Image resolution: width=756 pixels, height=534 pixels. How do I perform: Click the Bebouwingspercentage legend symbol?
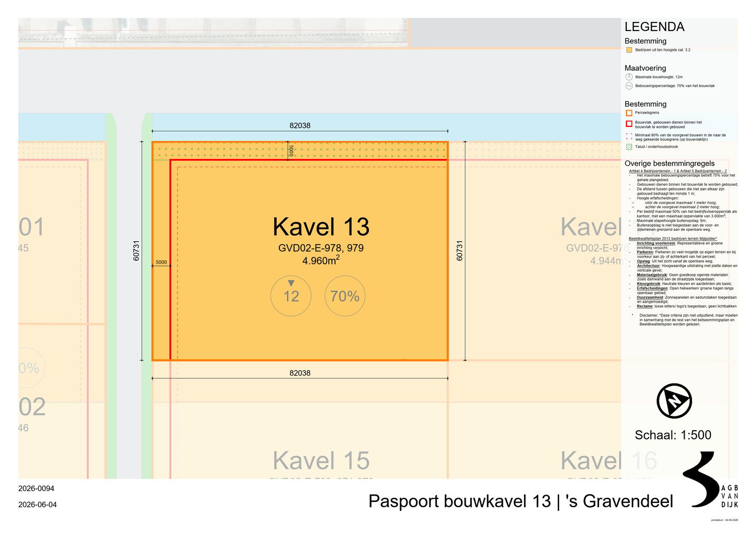[629, 86]
